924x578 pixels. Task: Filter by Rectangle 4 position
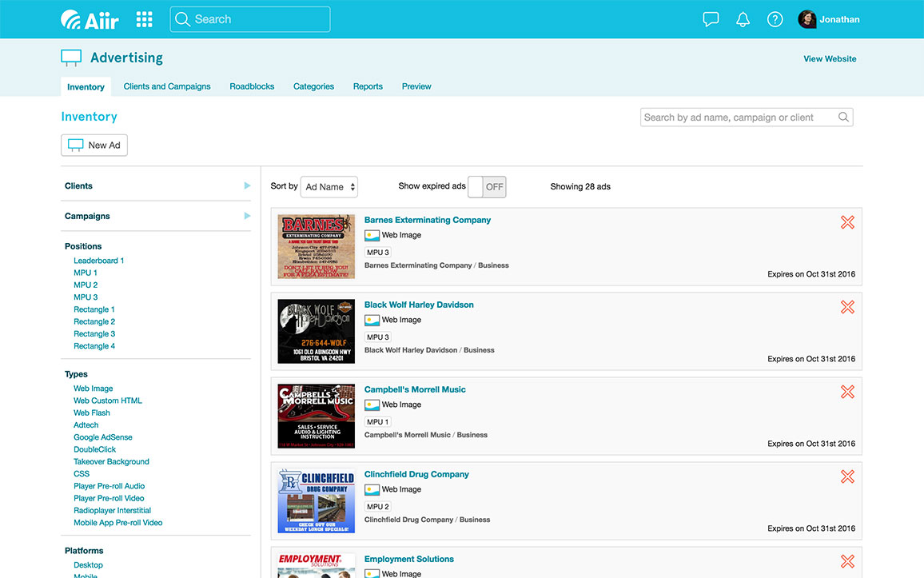pyautogui.click(x=94, y=346)
